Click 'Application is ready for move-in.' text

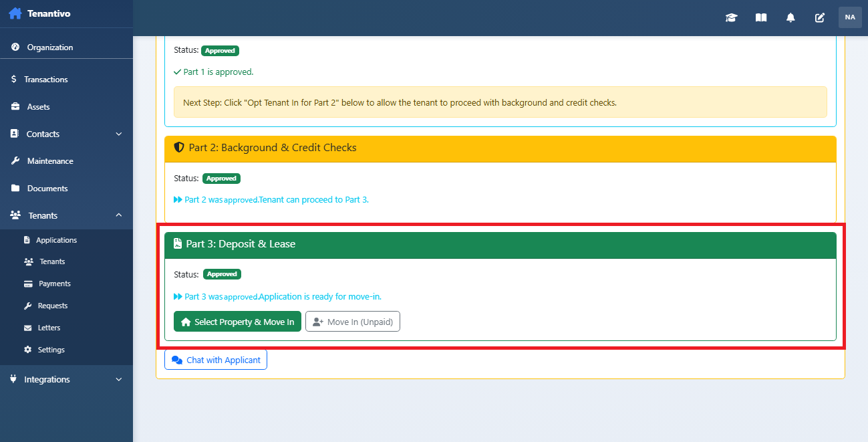pyautogui.click(x=320, y=296)
